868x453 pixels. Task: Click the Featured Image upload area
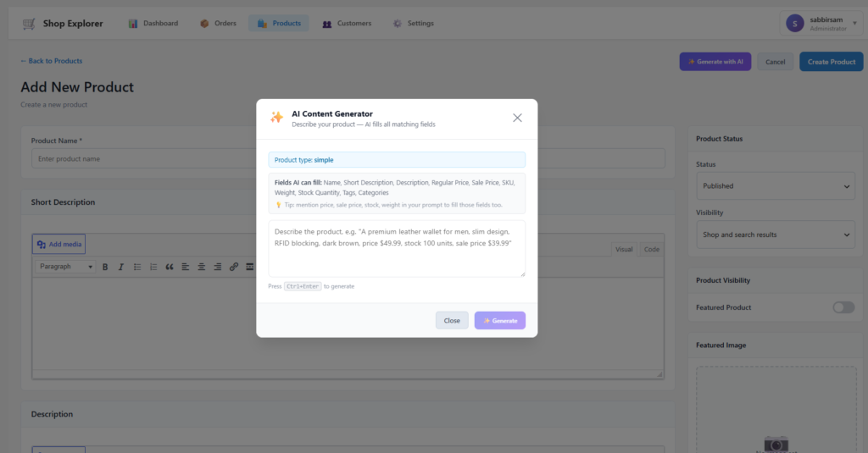point(776,409)
